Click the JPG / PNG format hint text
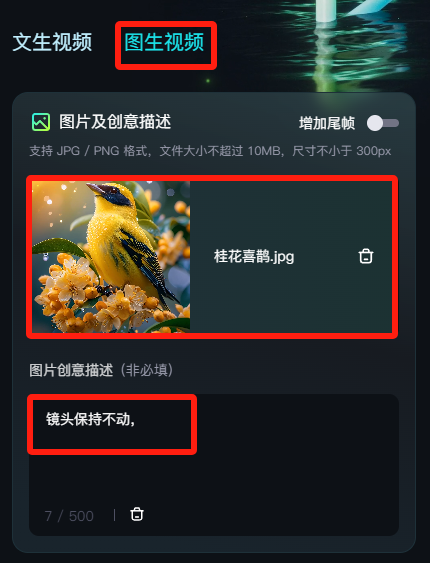Viewport: 430px width, 563px height. click(x=210, y=151)
